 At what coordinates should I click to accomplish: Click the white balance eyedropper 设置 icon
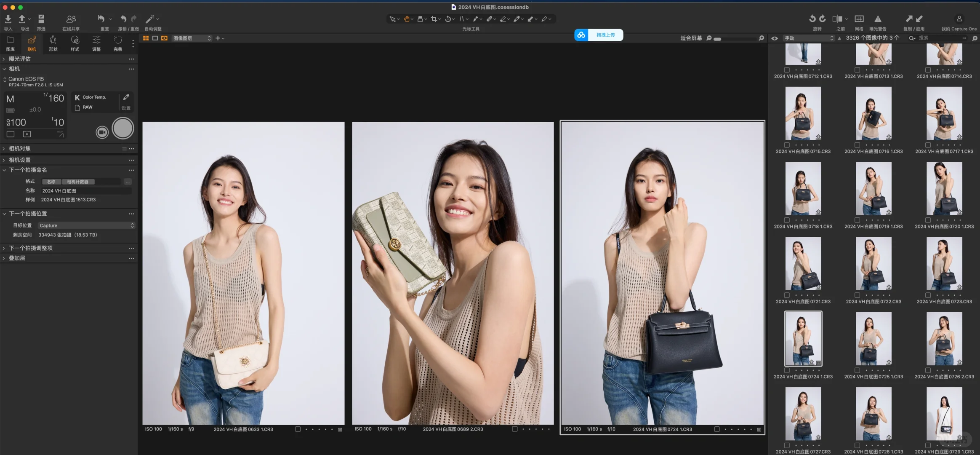[x=126, y=97]
